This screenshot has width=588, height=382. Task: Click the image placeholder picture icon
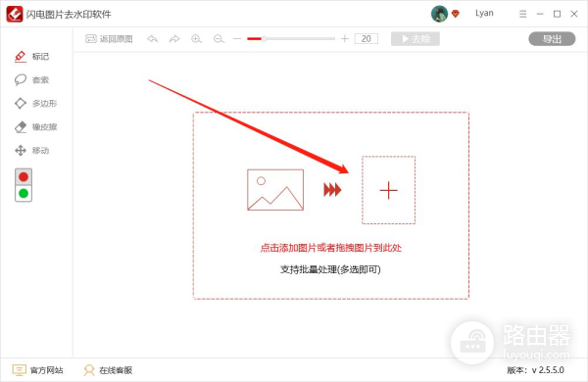click(x=275, y=190)
